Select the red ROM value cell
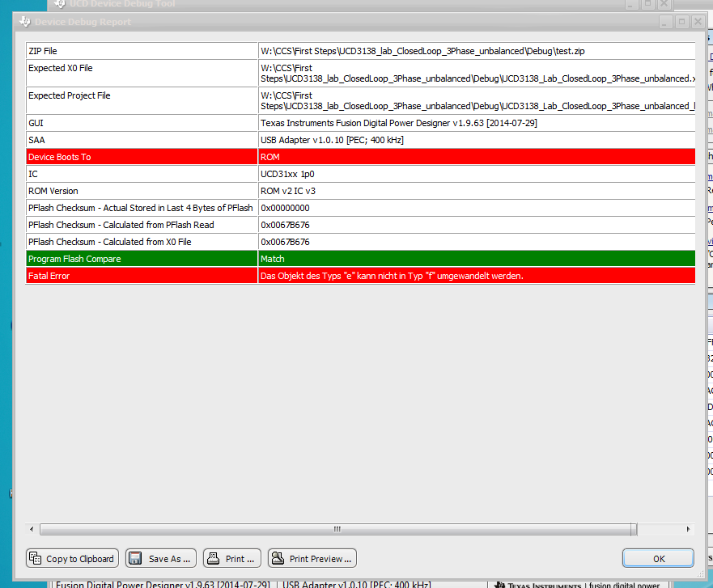713x588 pixels. [x=477, y=157]
